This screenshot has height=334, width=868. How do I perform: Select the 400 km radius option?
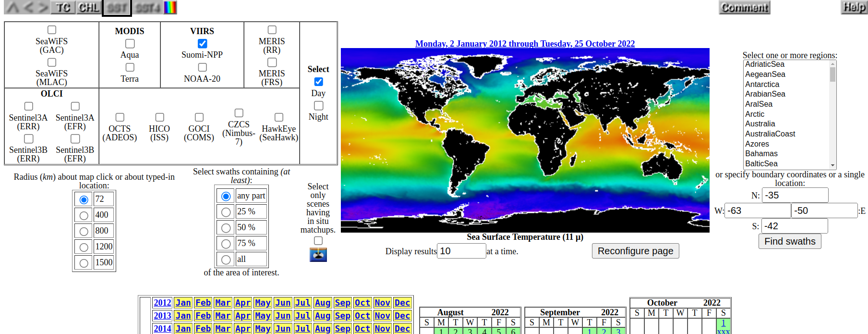pos(84,215)
